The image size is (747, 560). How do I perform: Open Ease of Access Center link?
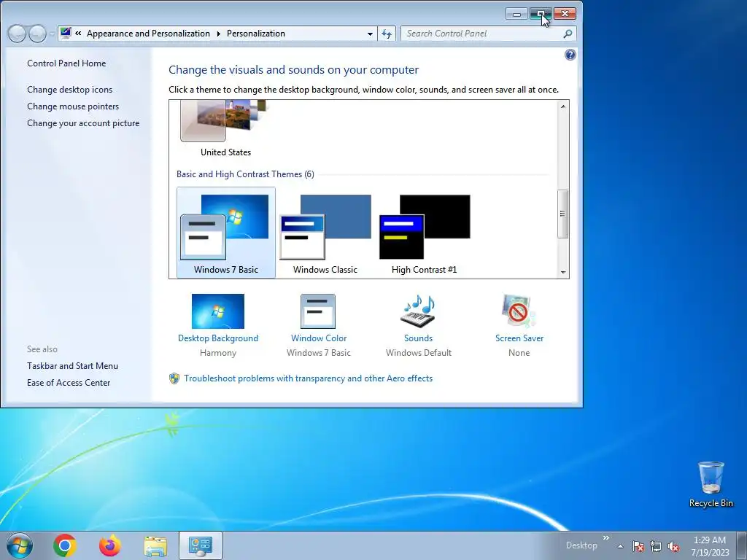click(69, 382)
